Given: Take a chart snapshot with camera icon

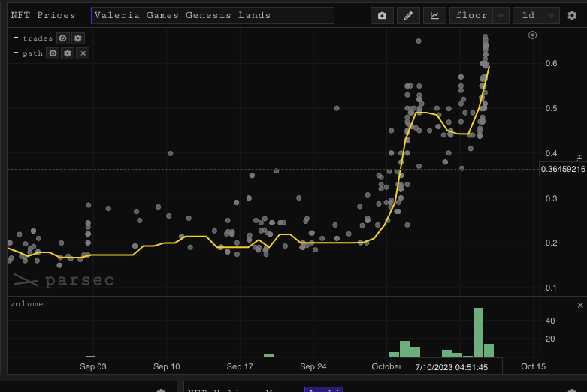Looking at the screenshot, I should (382, 15).
